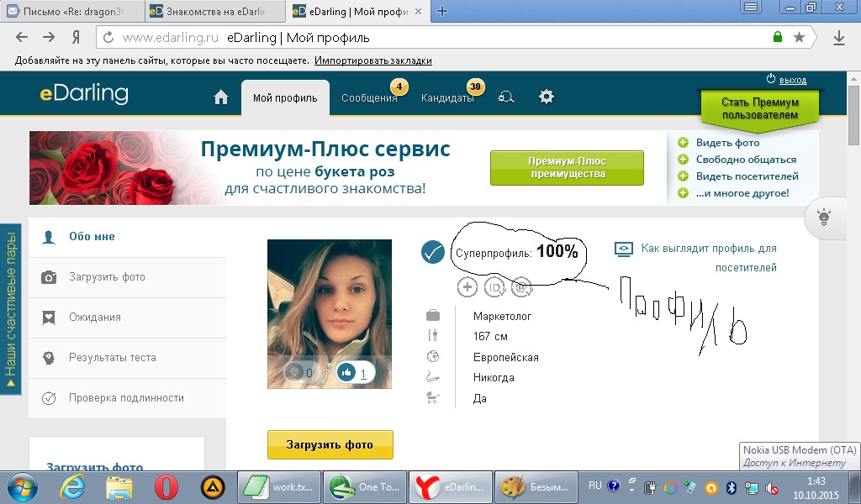Image resolution: width=861 pixels, height=504 pixels.
Task: Click Премиум-Плюс преимущества button
Action: [567, 168]
